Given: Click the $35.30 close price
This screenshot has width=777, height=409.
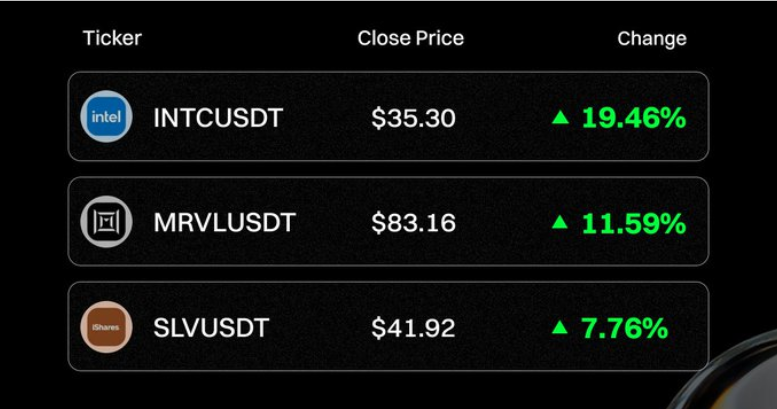Looking at the screenshot, I should [413, 118].
